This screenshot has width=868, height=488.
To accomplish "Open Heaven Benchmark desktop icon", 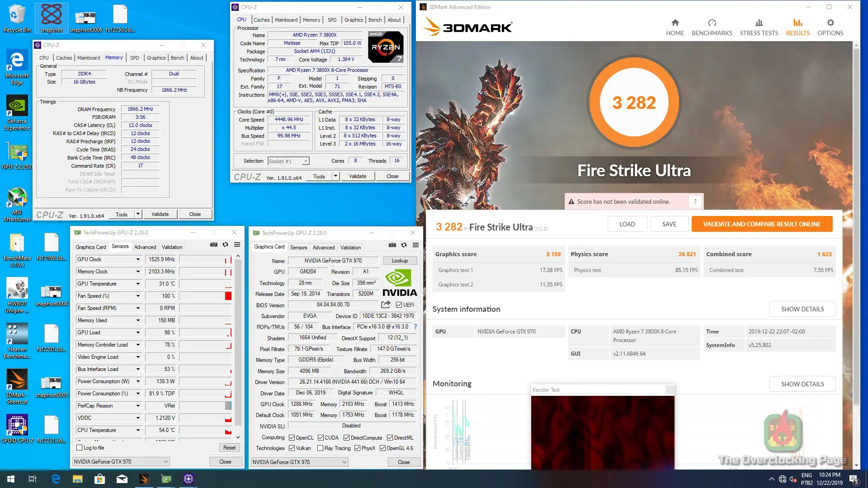I will tap(17, 341).
